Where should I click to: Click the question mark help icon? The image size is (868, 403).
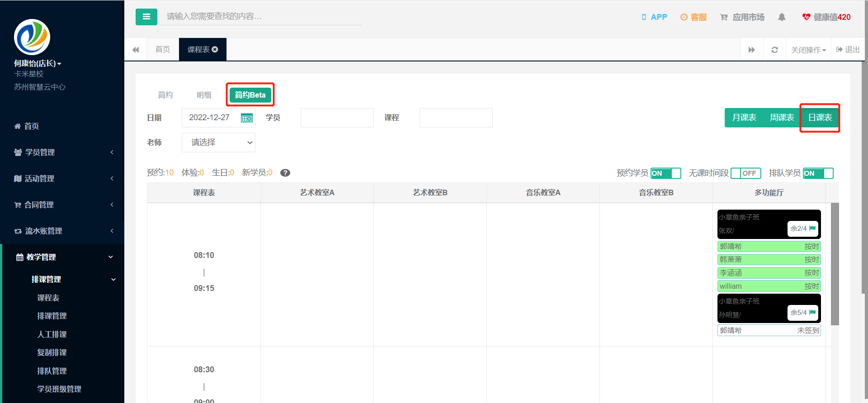[x=285, y=173]
